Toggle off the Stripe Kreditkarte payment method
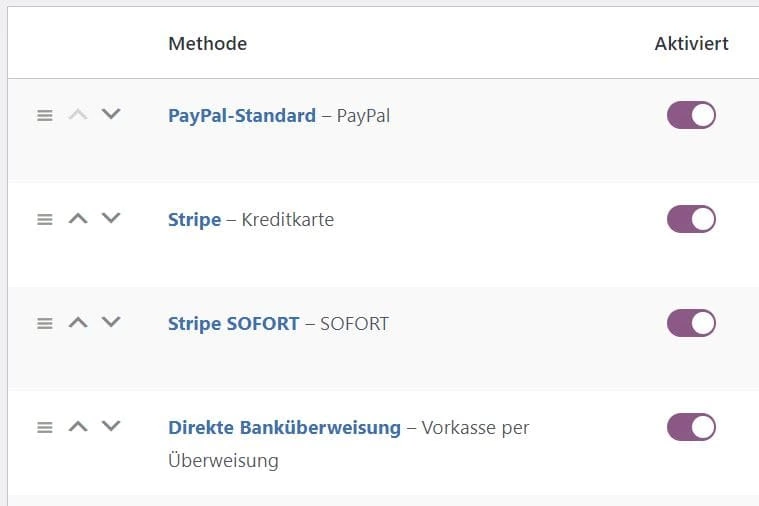 [691, 219]
